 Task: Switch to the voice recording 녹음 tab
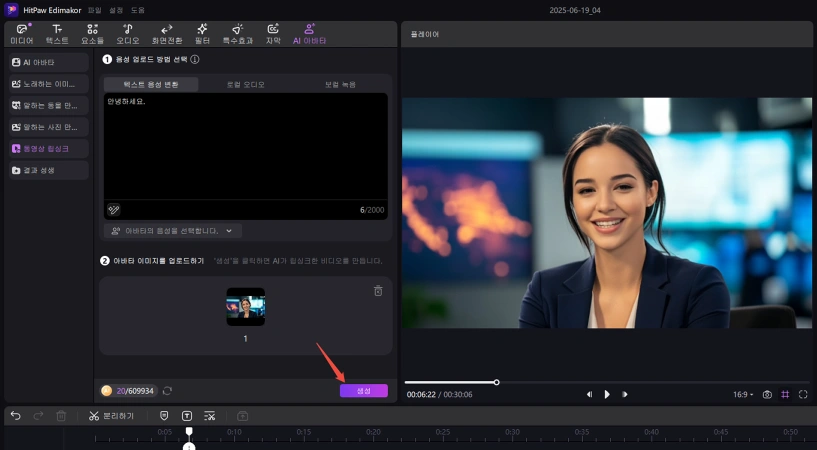tap(340, 84)
